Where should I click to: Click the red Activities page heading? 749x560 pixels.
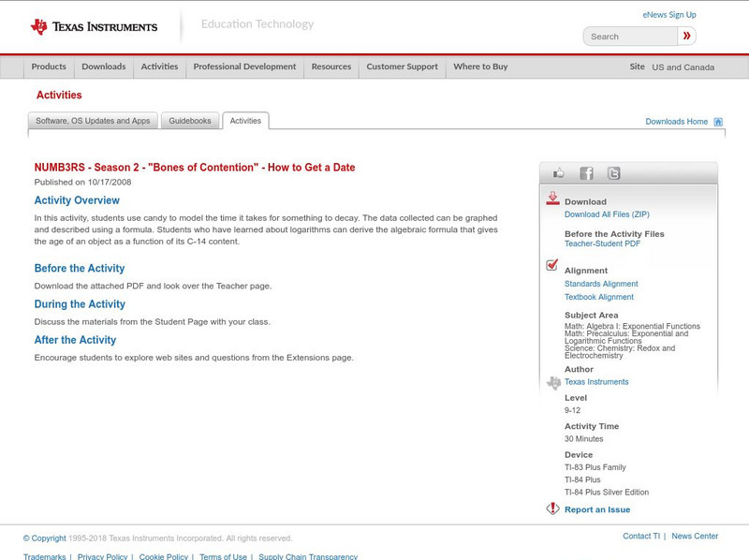pos(59,96)
